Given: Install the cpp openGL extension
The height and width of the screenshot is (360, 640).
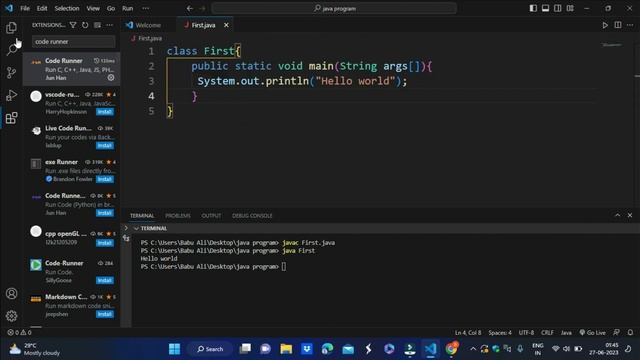Looking at the screenshot, I should pyautogui.click(x=105, y=243).
